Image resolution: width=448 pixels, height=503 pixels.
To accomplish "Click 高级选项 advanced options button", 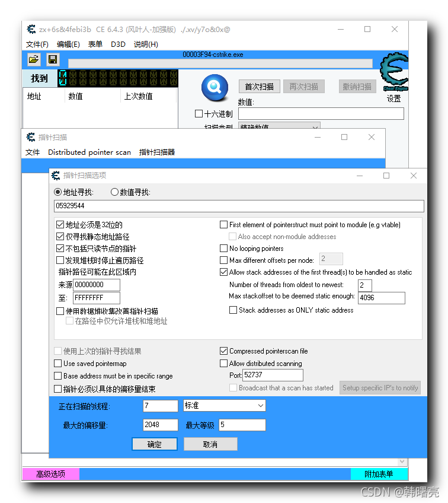I will tap(51, 474).
